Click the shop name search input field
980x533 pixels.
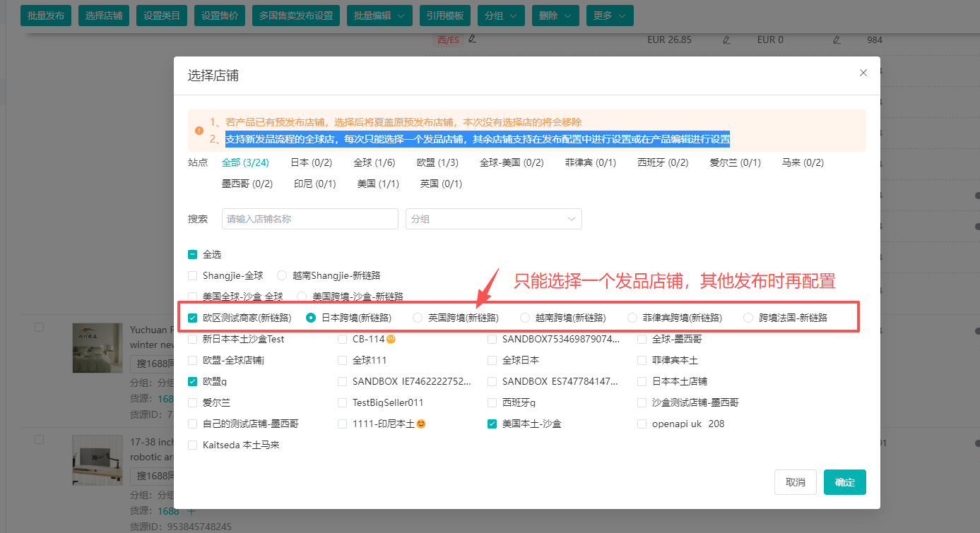(309, 219)
